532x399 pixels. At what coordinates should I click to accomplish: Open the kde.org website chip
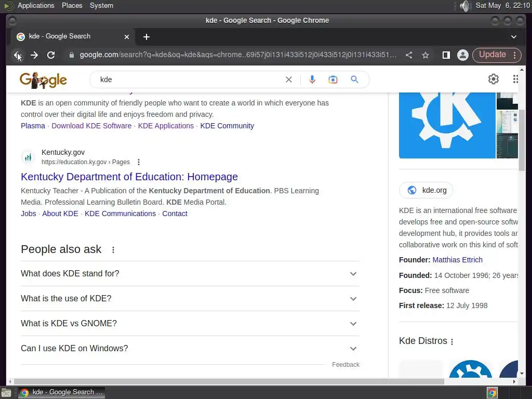tap(426, 190)
